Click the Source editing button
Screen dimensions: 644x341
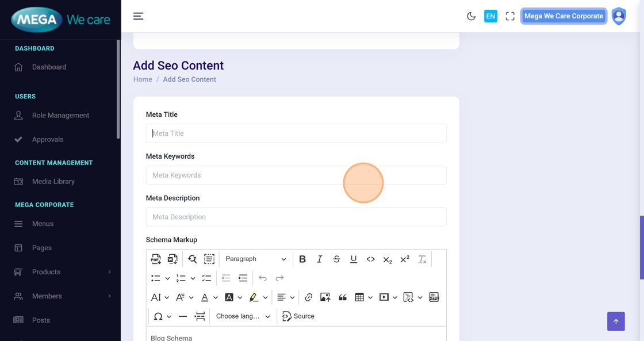pos(298,316)
